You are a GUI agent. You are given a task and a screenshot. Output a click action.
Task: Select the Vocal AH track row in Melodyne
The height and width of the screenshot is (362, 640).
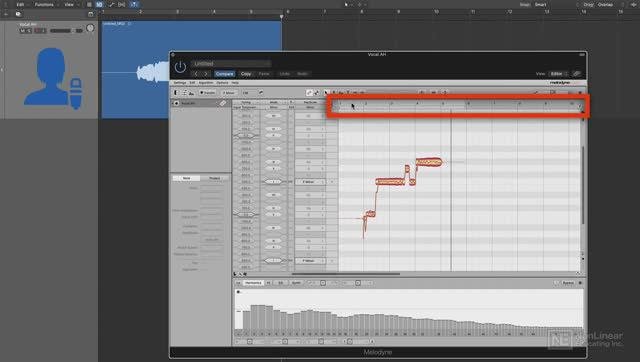point(200,103)
